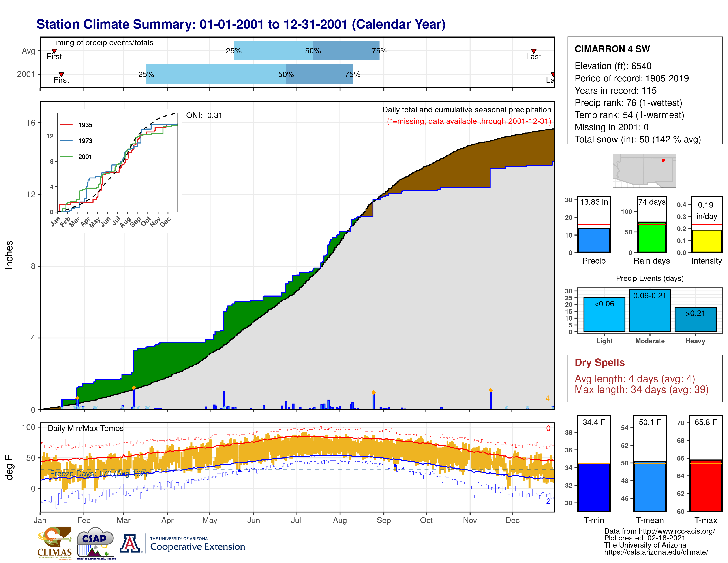Click 'Elevation (ft): 6540' text
The height and width of the screenshot is (563, 728).
(x=613, y=66)
